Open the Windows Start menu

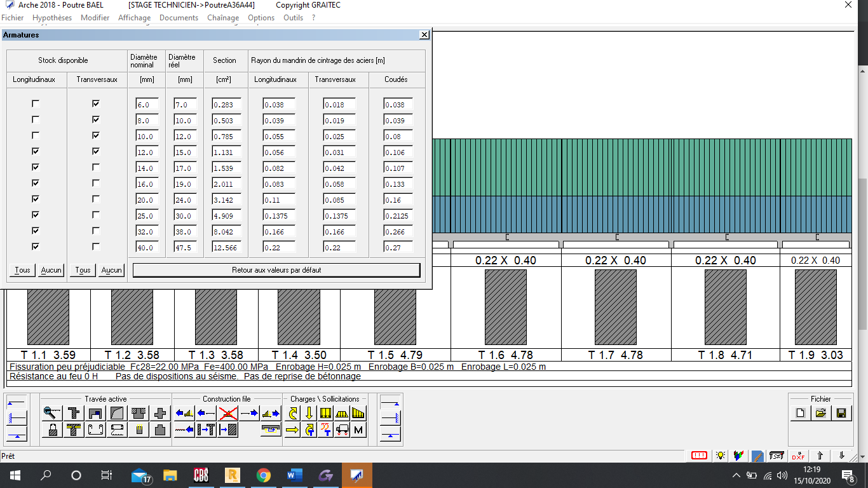(x=15, y=475)
